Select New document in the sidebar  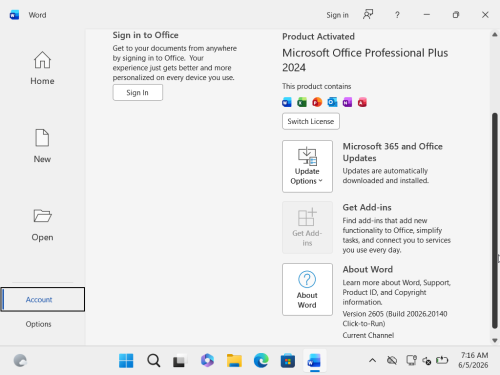[42, 146]
